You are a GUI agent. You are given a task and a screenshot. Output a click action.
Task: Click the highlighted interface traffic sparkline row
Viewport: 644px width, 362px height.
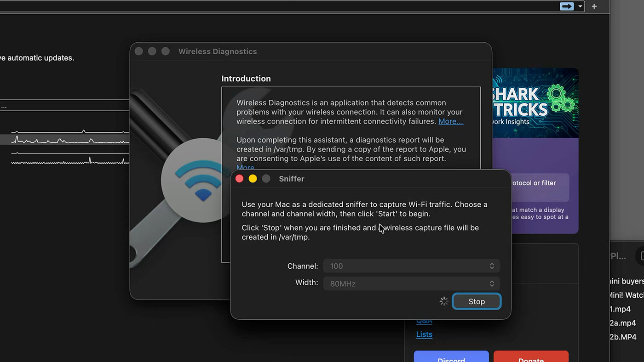click(64, 140)
